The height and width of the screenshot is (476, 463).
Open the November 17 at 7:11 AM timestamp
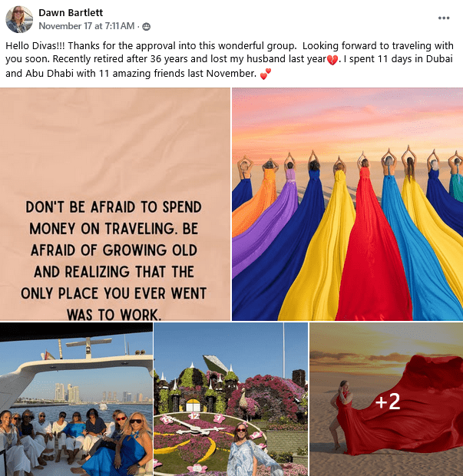click(x=87, y=26)
